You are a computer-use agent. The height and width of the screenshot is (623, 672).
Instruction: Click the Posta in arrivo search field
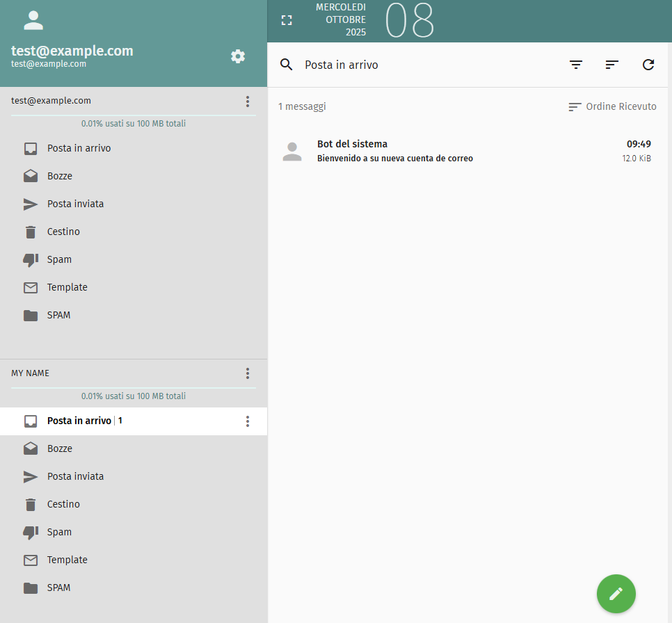pyautogui.click(x=417, y=65)
